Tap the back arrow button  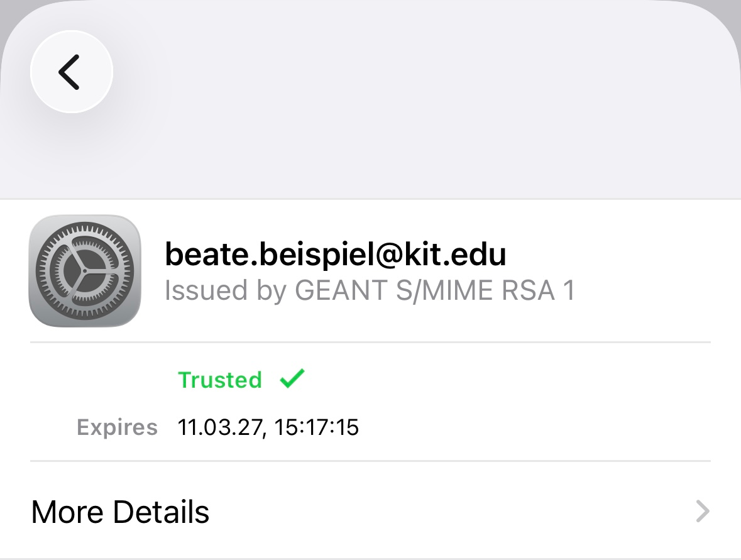point(70,72)
